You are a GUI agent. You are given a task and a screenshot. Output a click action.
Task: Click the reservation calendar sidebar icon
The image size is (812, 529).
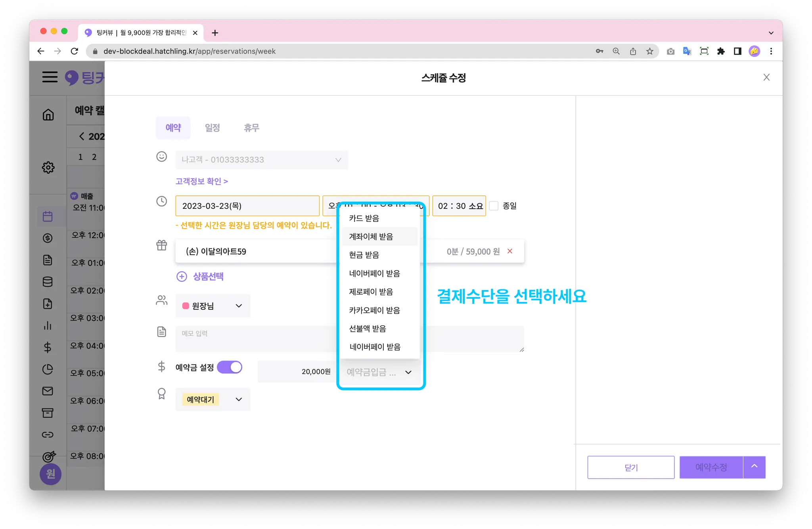pyautogui.click(x=48, y=216)
